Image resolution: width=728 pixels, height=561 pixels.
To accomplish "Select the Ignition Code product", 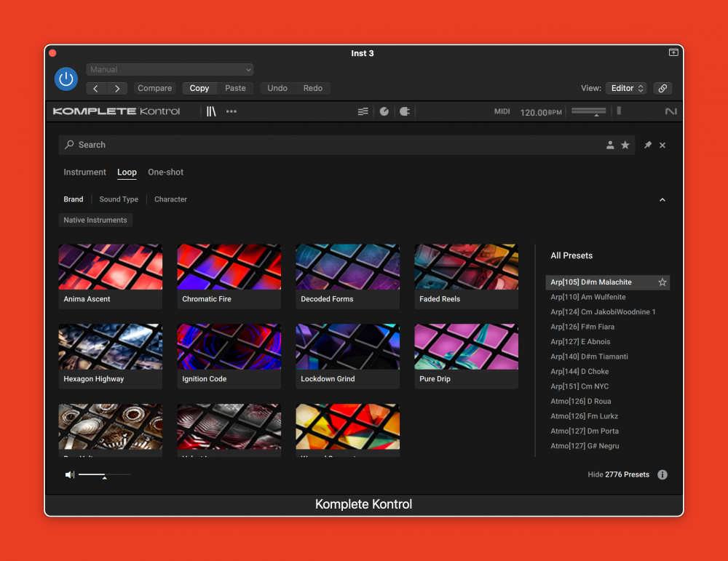I will click(229, 356).
